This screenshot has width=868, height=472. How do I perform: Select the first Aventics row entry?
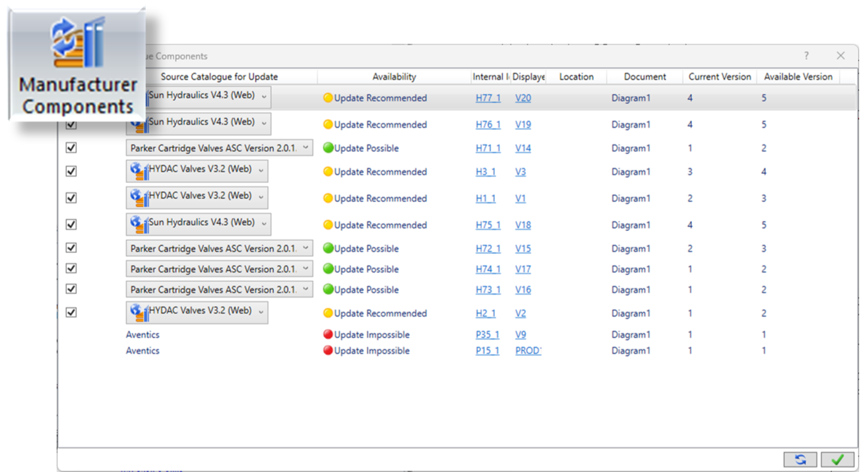click(143, 334)
